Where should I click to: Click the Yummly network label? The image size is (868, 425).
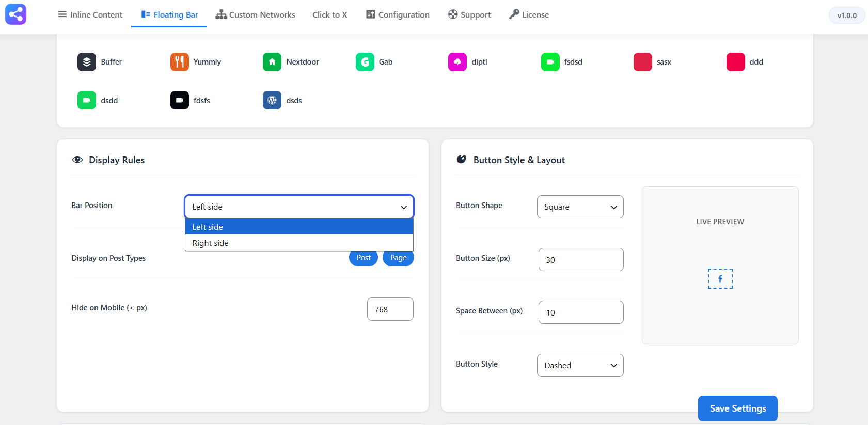(x=207, y=62)
